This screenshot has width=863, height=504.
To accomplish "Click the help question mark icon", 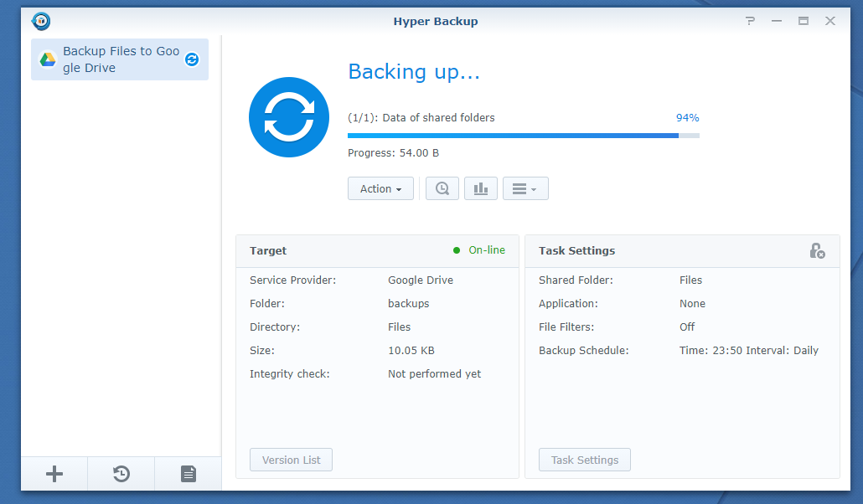I will [x=750, y=21].
